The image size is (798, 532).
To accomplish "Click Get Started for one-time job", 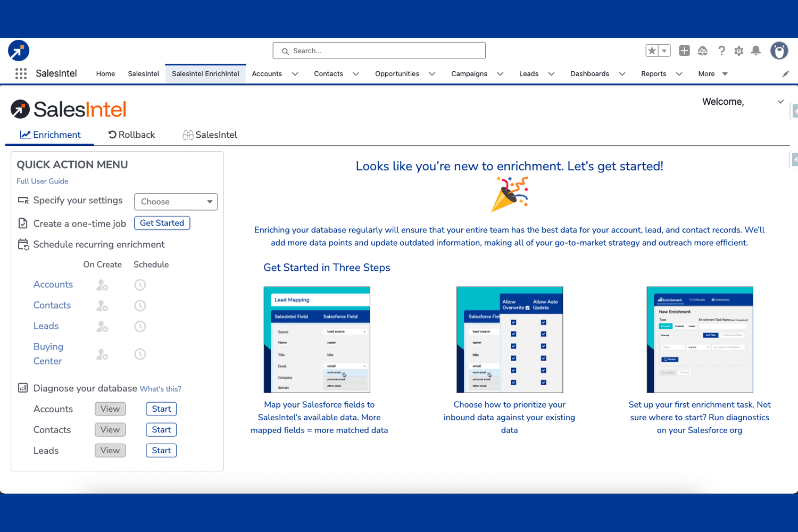I will pyautogui.click(x=162, y=223).
